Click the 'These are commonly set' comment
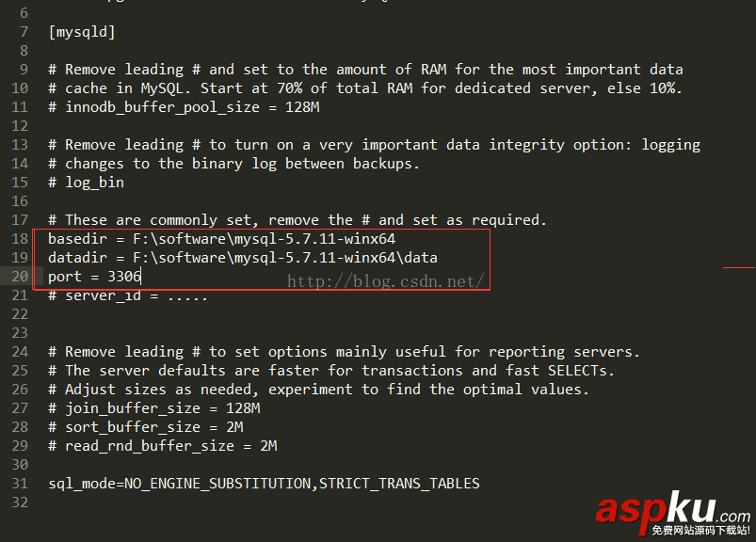 click(x=298, y=220)
